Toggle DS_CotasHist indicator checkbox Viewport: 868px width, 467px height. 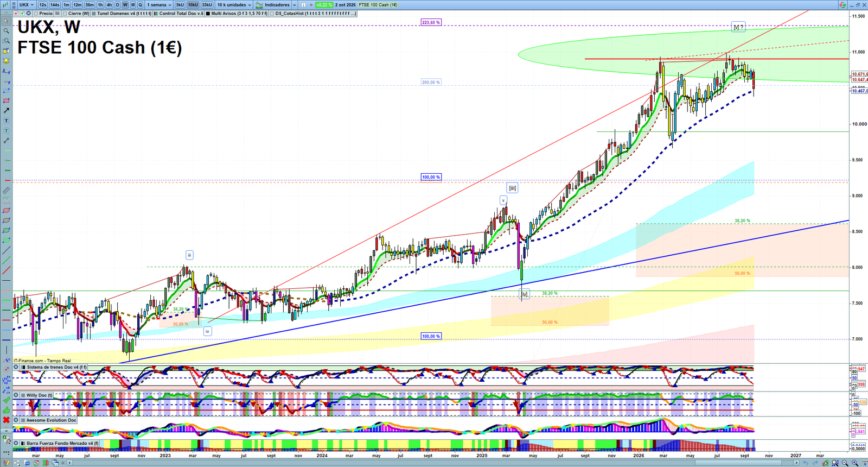272,13
